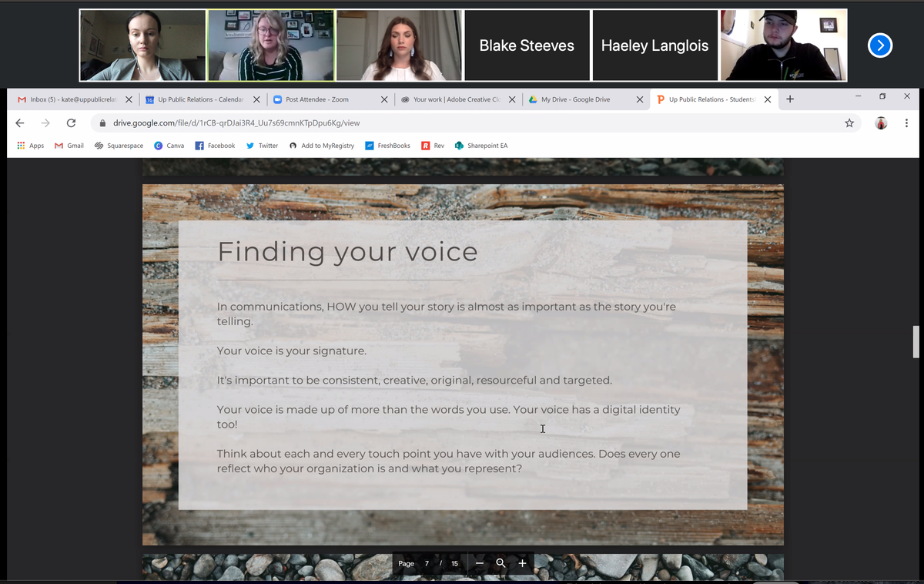924x584 pixels.
Task: Open the Gmail bookmark
Action: coord(69,146)
